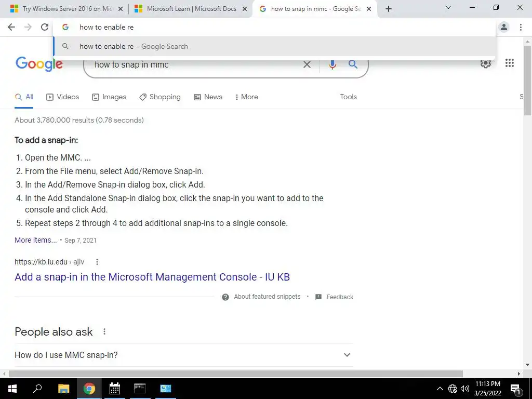The width and height of the screenshot is (532, 399).
Task: Open the Shopping results tab
Action: pyautogui.click(x=160, y=97)
